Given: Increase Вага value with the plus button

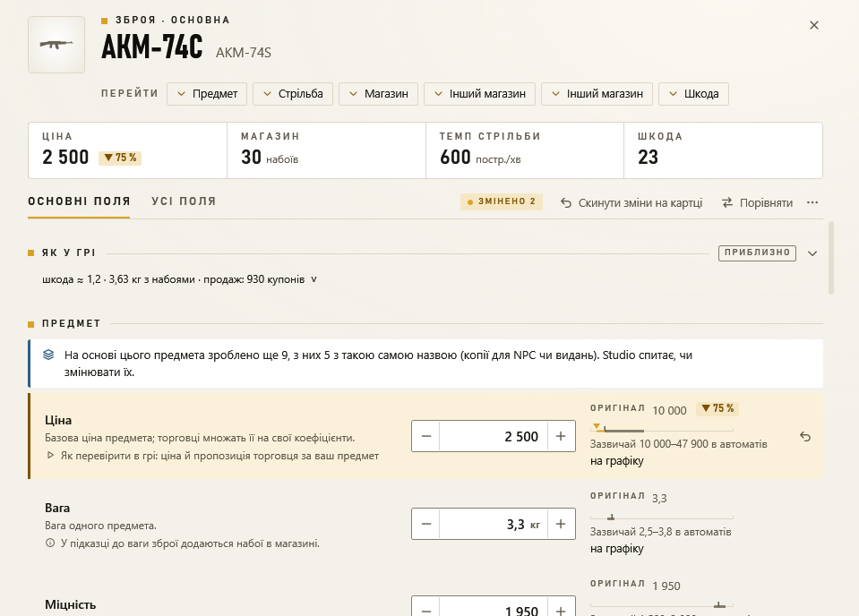Looking at the screenshot, I should (561, 524).
